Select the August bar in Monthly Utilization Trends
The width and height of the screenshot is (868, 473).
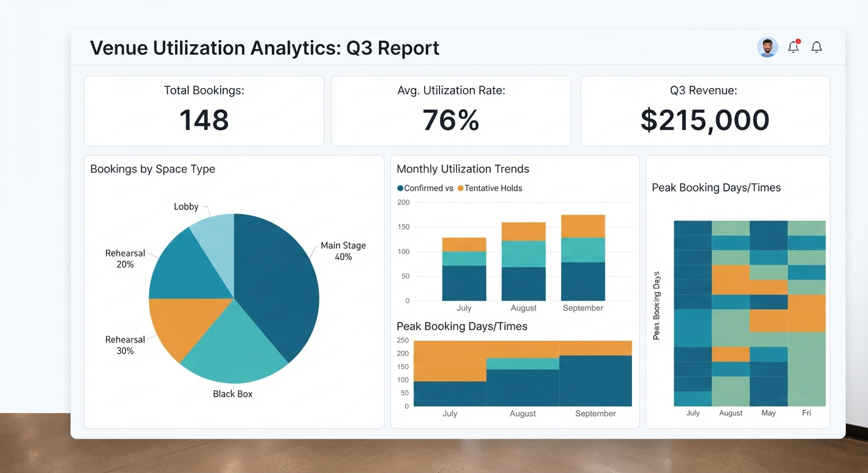pyautogui.click(x=523, y=261)
